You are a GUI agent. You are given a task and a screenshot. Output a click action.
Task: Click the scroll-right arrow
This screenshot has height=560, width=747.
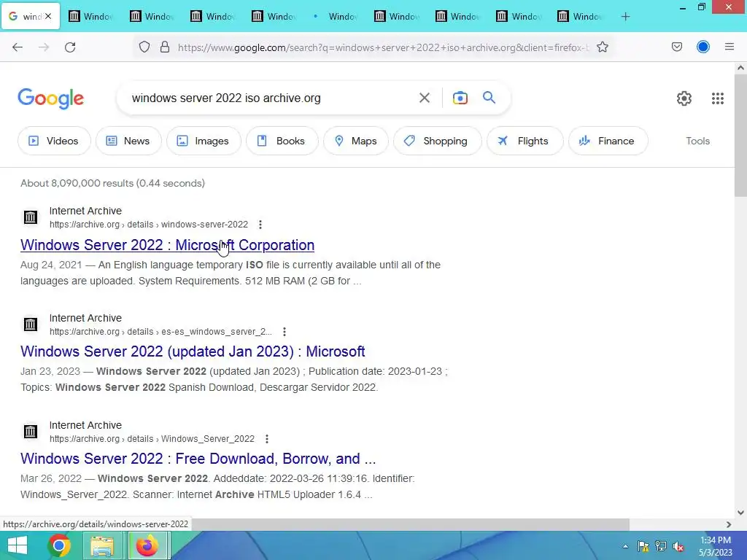(x=729, y=524)
